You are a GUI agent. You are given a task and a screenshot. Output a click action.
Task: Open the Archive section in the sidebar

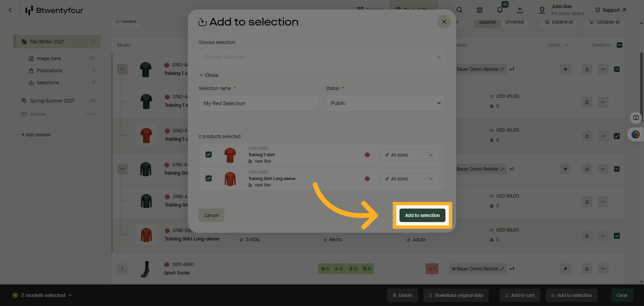pos(38,114)
